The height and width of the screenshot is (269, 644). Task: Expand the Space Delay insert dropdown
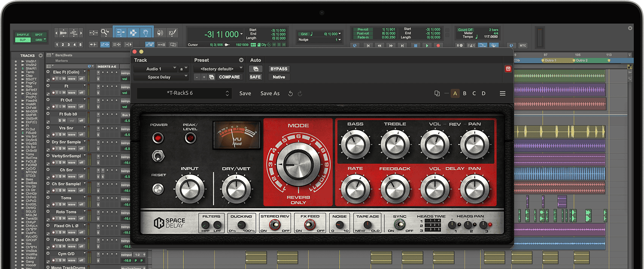click(x=161, y=77)
